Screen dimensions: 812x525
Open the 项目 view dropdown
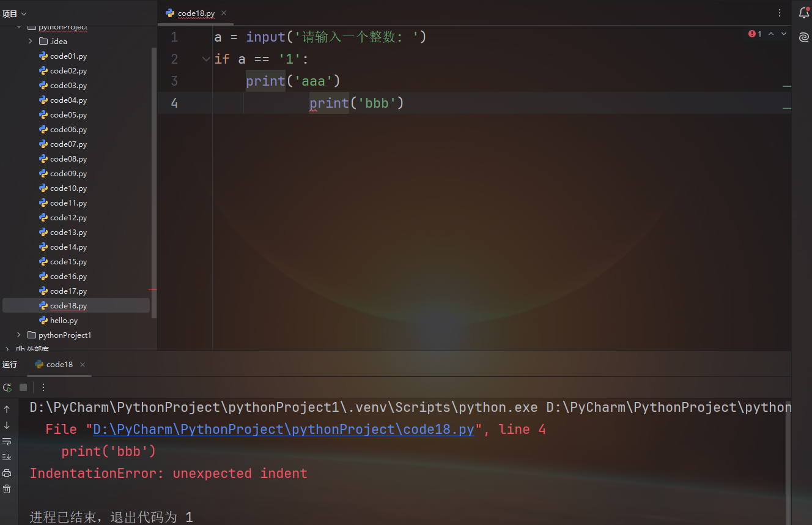pyautogui.click(x=15, y=13)
